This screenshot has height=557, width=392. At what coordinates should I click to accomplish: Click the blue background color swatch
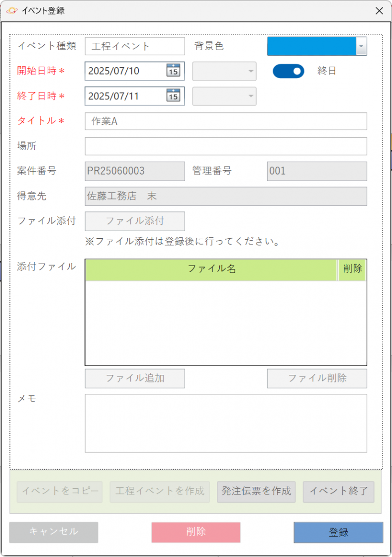(312, 46)
